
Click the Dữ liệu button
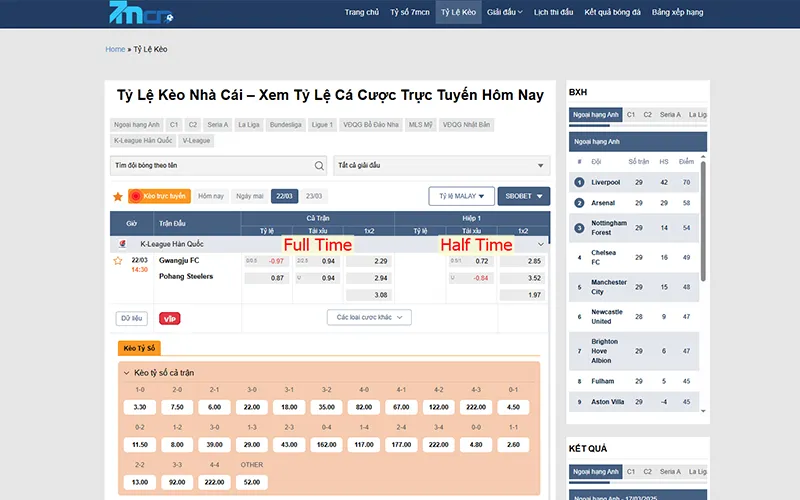click(x=132, y=318)
